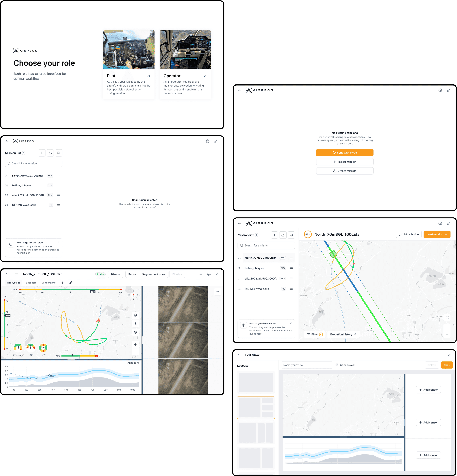Click the map pin marker icon below layers
This screenshot has height=476, width=457.
coord(135,324)
